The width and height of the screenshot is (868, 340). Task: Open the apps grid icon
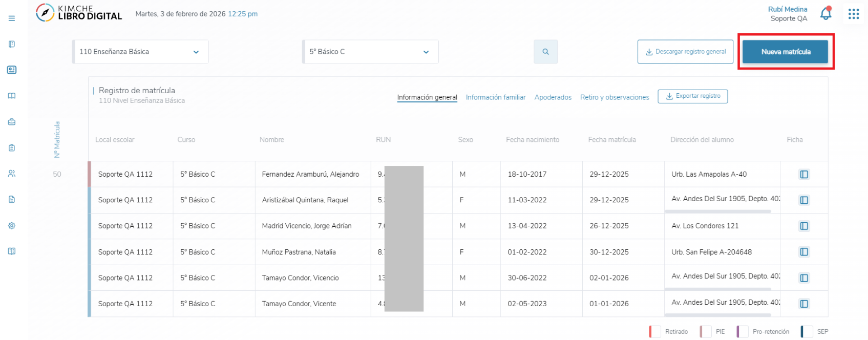854,14
